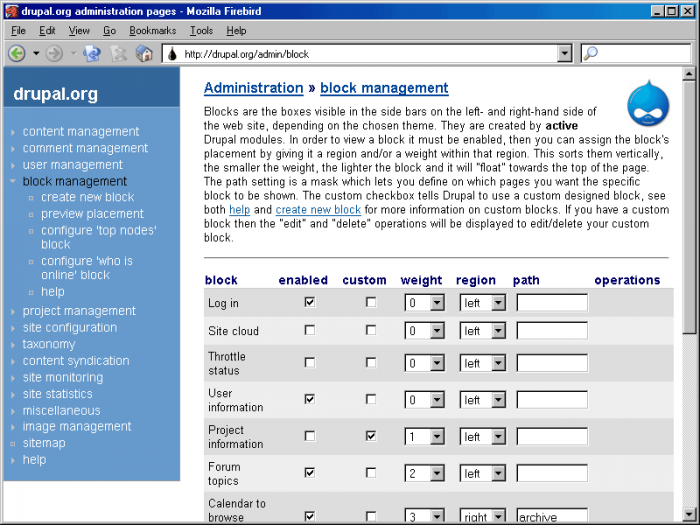The image size is (700, 525).
Task: Expand content management in sidebar
Action: 81,131
